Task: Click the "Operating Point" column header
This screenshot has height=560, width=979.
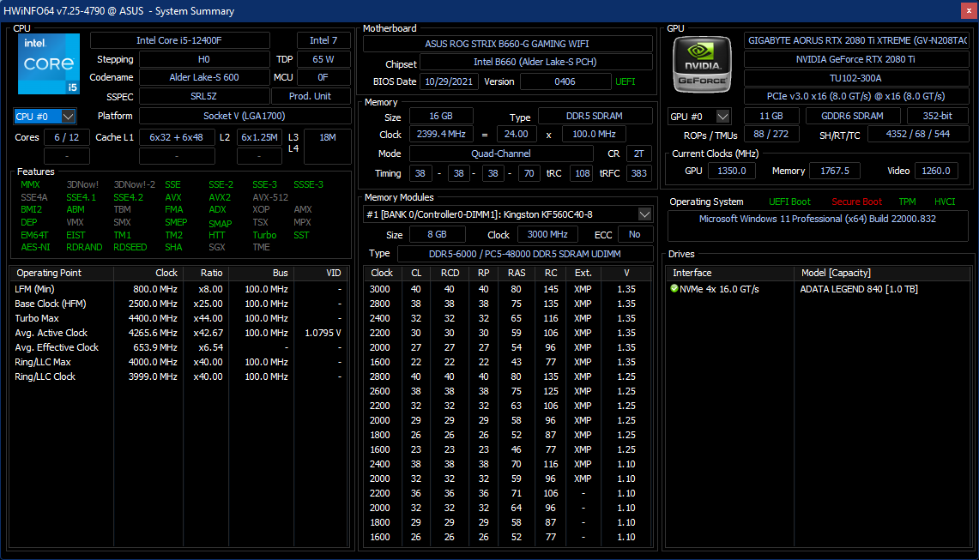Action: coord(62,273)
